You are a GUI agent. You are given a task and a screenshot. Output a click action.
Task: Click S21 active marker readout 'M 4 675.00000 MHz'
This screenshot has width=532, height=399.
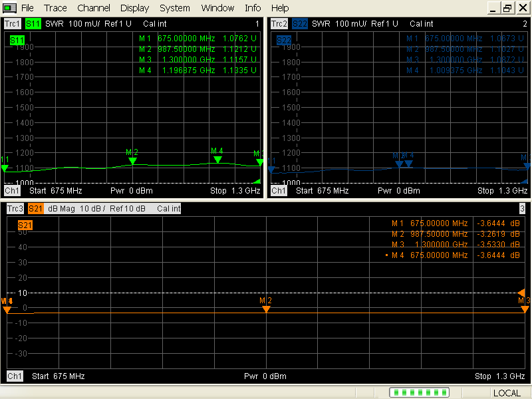(x=430, y=255)
